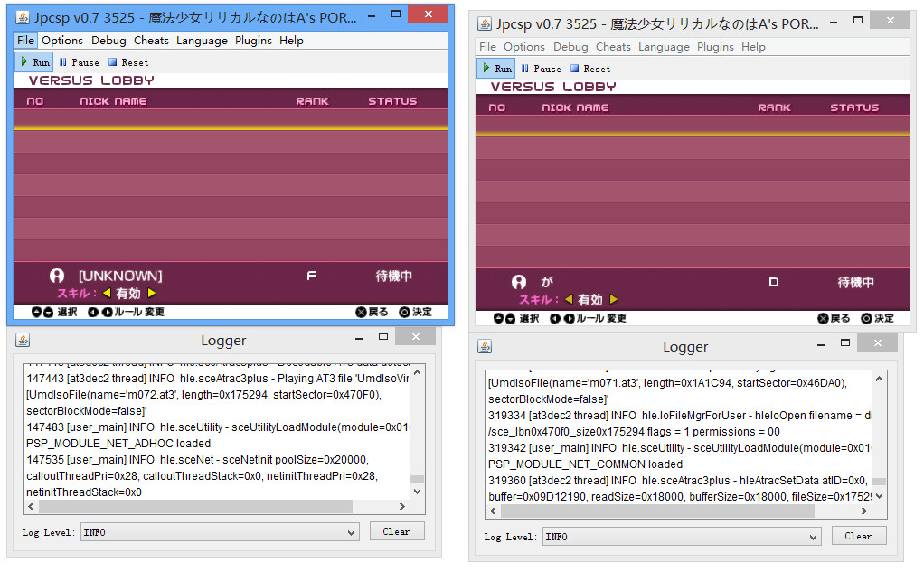The image size is (924, 572).
Task: Reset the emulator in the left window
Action: click(x=127, y=62)
